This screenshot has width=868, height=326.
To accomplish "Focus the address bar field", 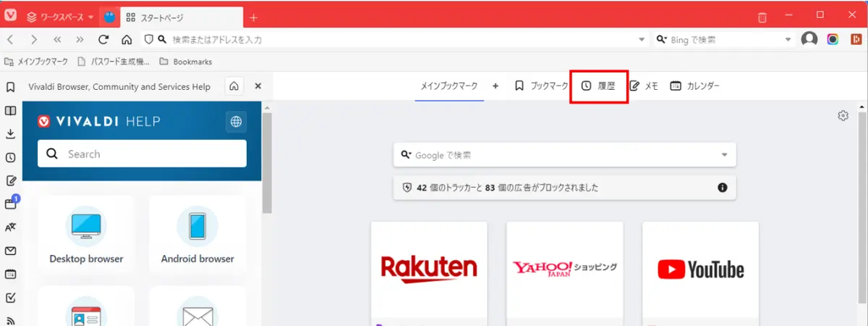I will pos(395,39).
